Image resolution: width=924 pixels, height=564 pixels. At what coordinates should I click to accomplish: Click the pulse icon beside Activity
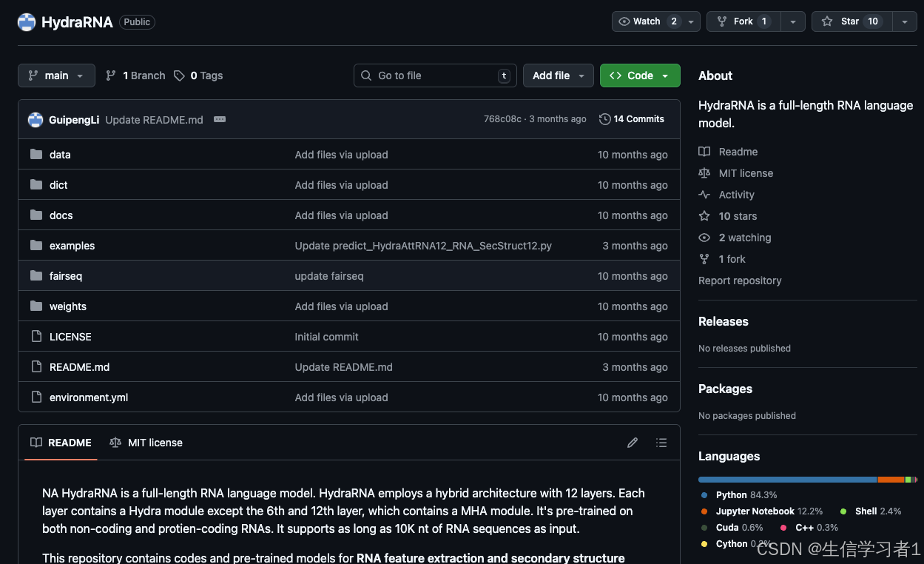pyautogui.click(x=704, y=195)
